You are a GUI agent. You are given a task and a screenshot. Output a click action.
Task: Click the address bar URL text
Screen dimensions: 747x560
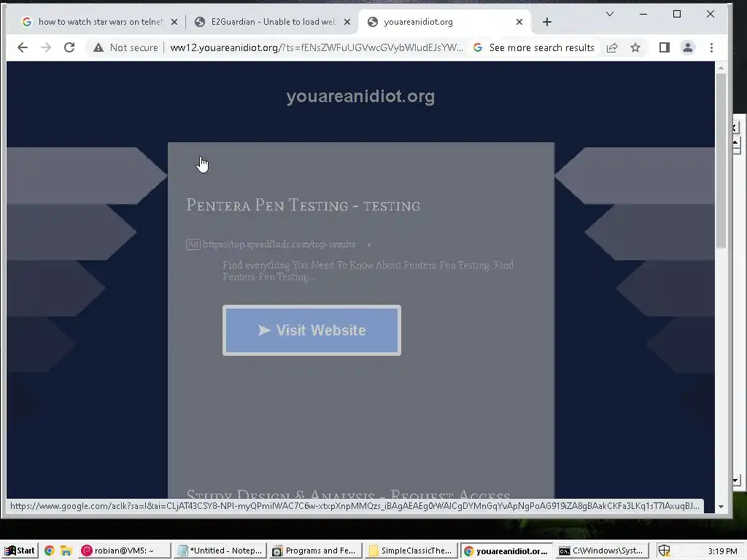[x=317, y=47]
